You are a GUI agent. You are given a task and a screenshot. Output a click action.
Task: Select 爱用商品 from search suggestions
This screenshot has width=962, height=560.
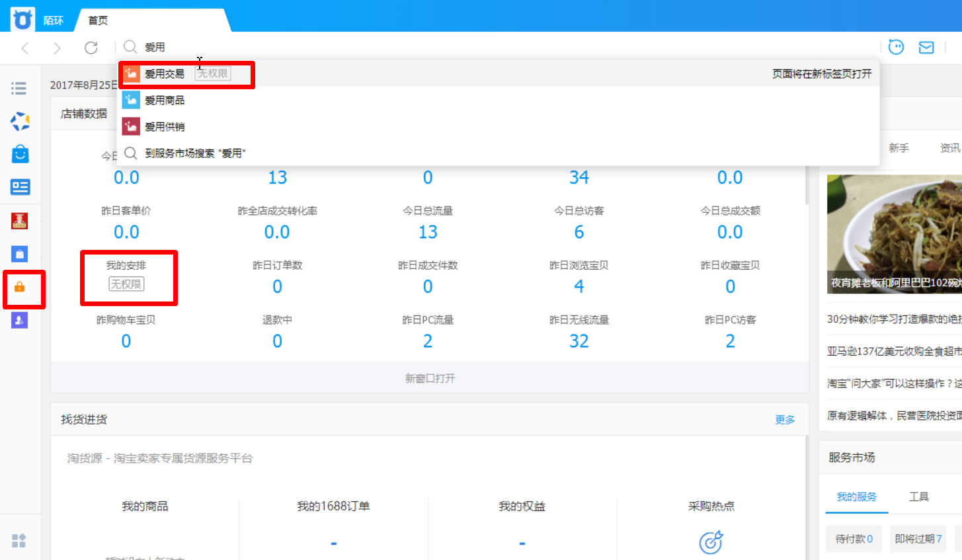(x=165, y=100)
